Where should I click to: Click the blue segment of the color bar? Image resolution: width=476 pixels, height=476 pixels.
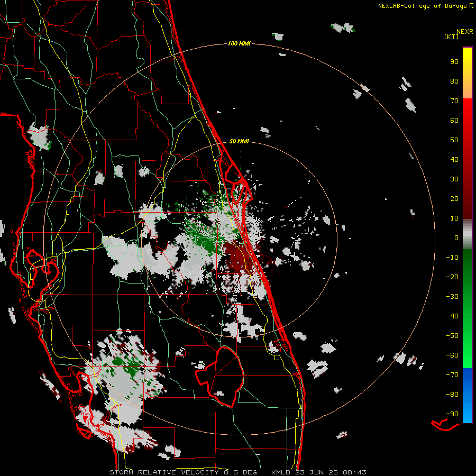[467, 396]
